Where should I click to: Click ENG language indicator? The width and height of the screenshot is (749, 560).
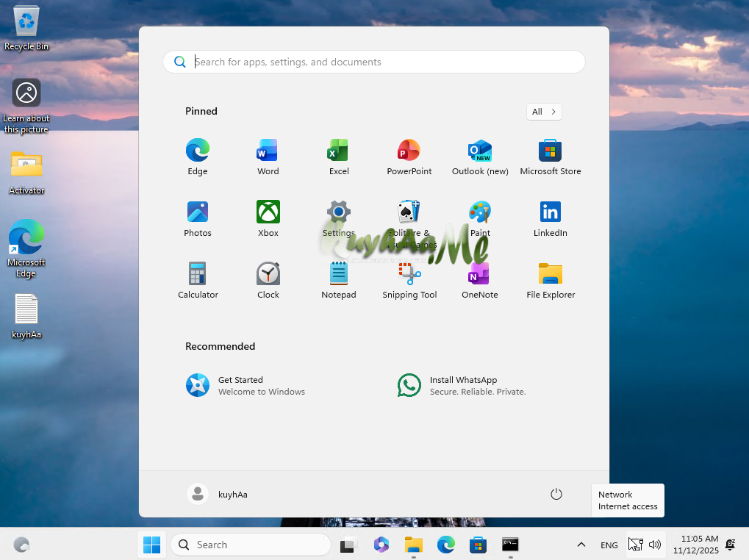point(609,545)
